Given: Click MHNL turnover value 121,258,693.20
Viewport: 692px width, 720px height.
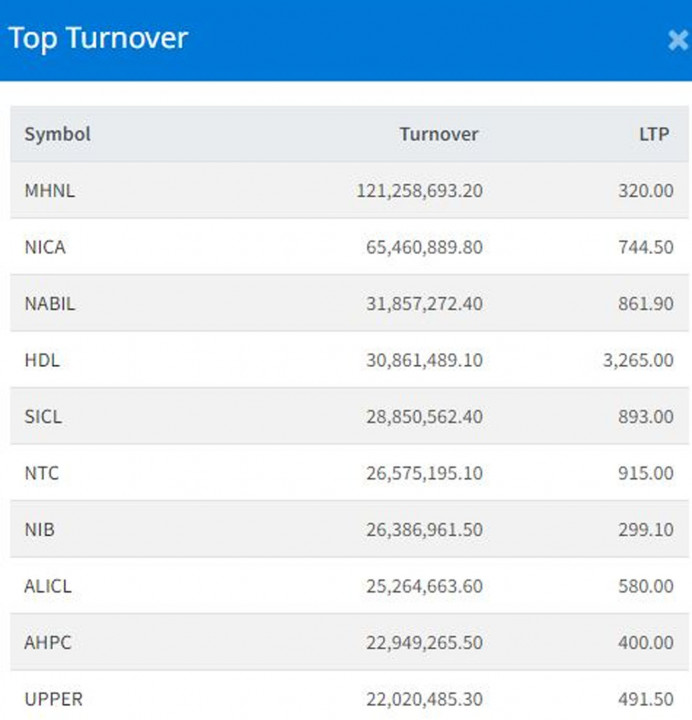Looking at the screenshot, I should (x=419, y=190).
